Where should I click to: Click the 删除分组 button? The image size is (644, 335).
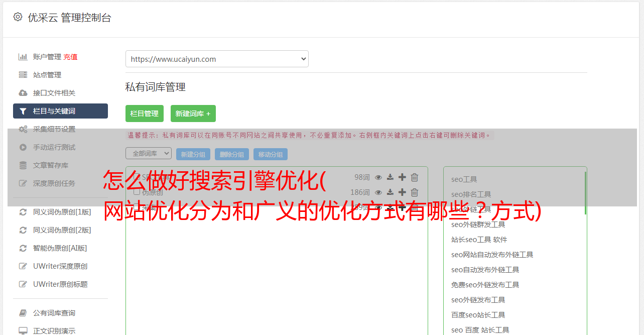(232, 154)
